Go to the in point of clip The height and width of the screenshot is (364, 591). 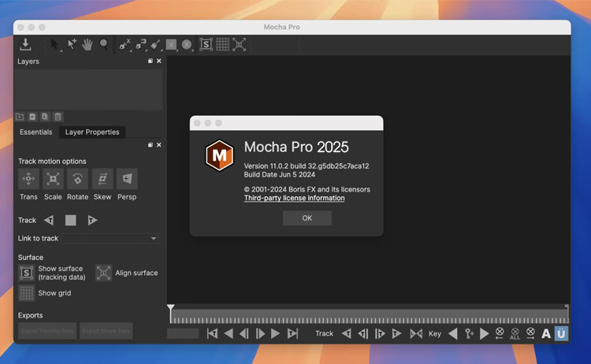(212, 333)
